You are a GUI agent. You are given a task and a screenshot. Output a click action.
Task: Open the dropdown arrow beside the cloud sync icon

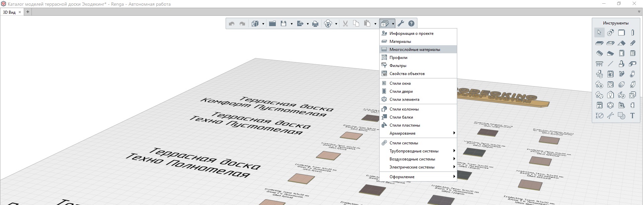click(336, 24)
